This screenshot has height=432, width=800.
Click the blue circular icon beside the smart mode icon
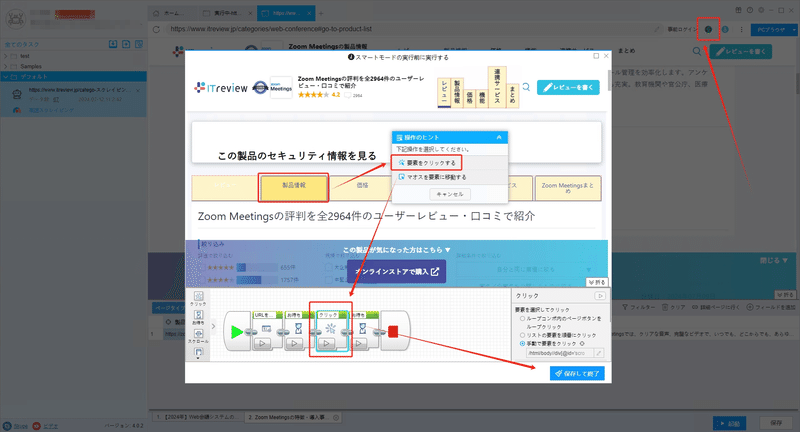[725, 30]
